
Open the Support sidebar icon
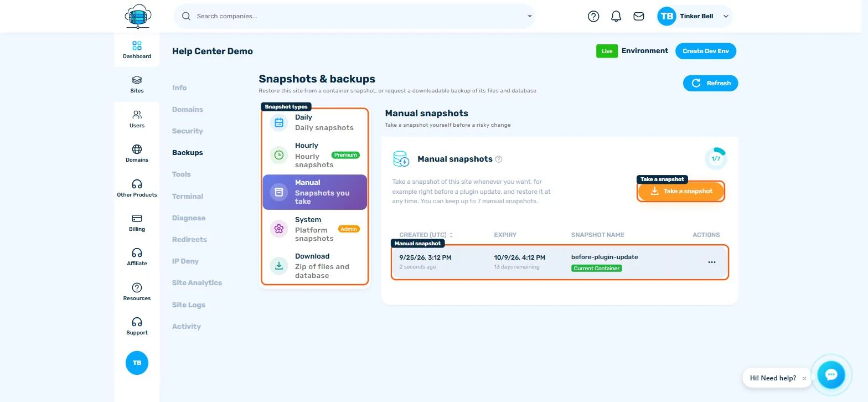click(x=137, y=326)
